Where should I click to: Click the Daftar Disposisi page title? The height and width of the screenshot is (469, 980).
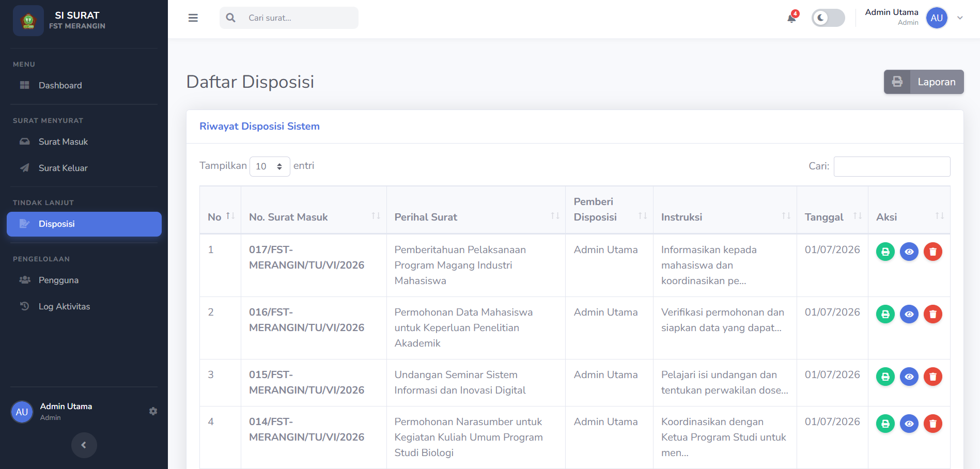[250, 82]
